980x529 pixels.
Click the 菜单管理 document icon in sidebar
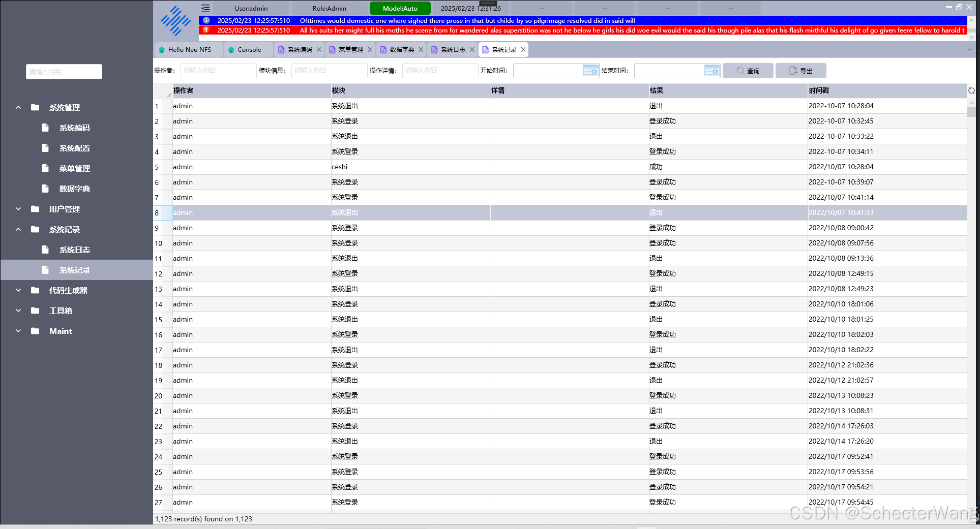click(x=45, y=168)
